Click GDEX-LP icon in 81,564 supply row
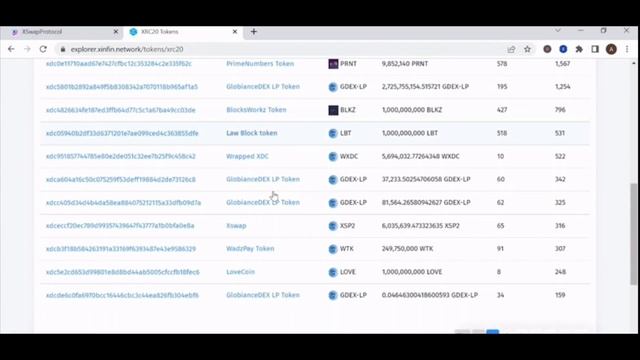 pos(333,202)
